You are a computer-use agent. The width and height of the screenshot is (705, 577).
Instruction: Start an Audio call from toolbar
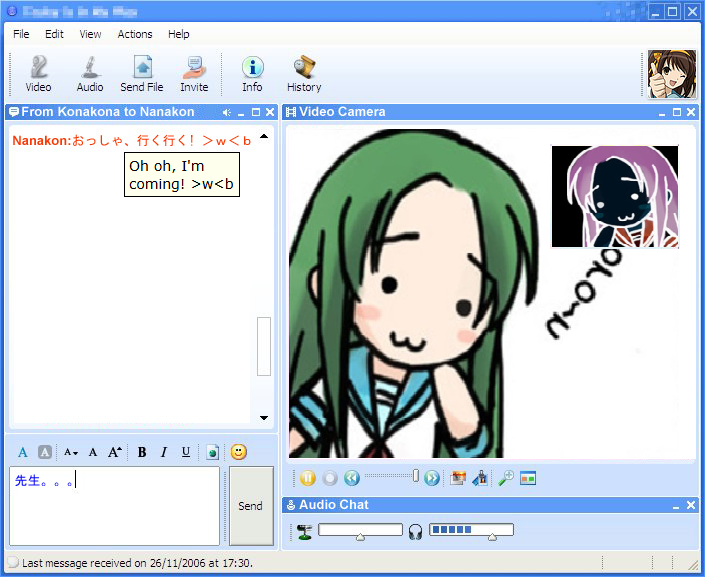click(x=90, y=74)
